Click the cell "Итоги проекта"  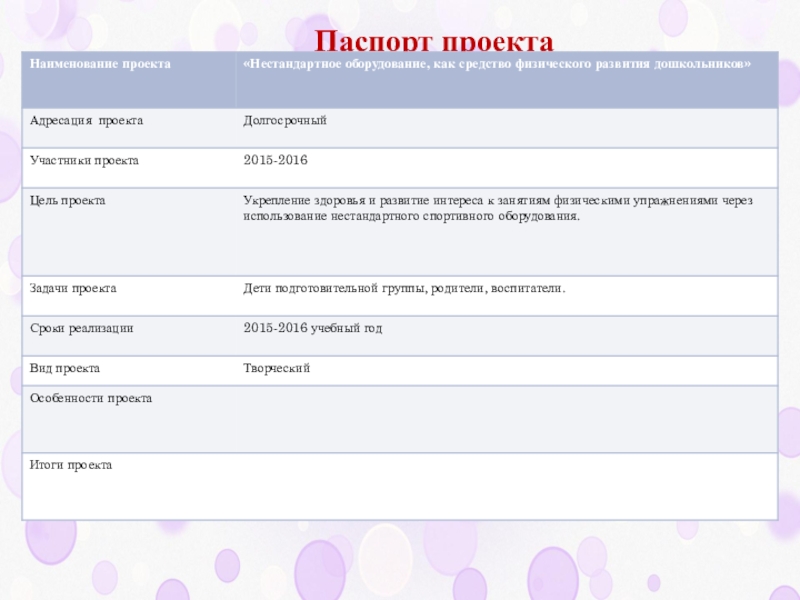coord(129,486)
